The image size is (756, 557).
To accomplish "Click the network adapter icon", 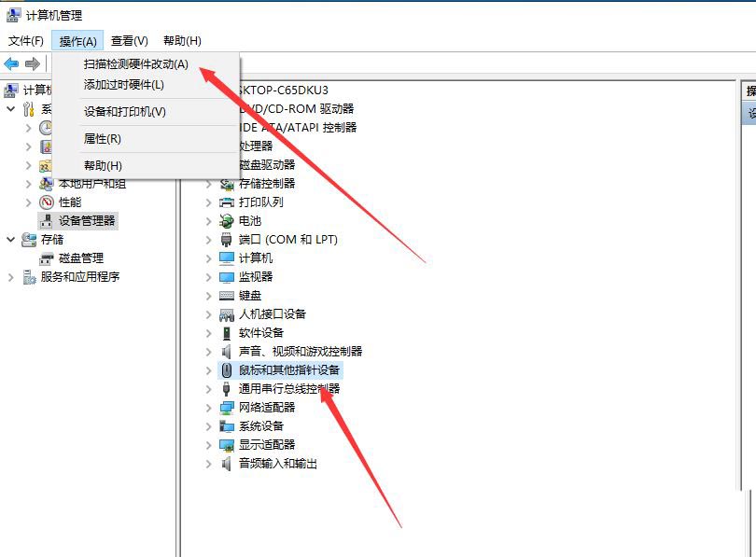I will [x=226, y=408].
